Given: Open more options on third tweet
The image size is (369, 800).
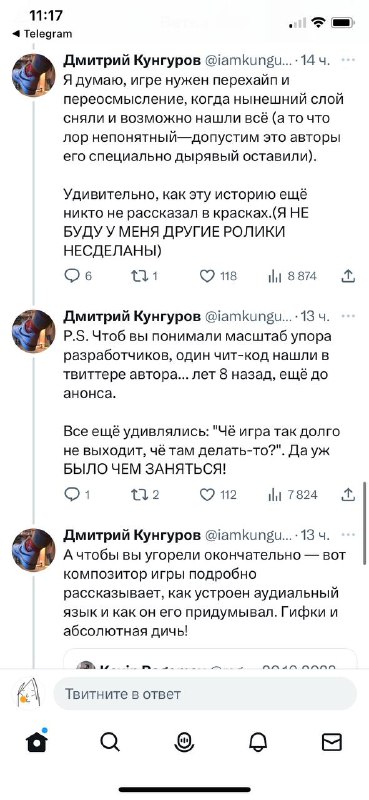Looking at the screenshot, I should point(348,535).
